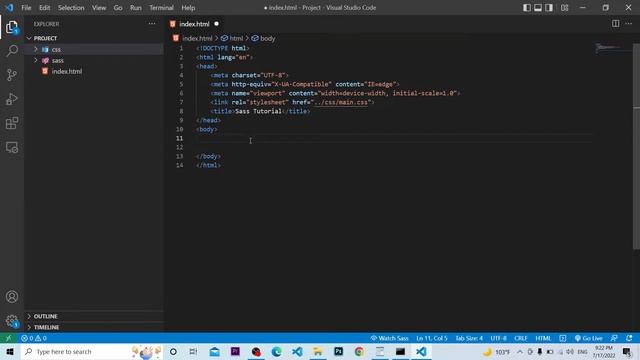Open the Terminal menu
Viewport: 640px width, 360px height.
click(161, 8)
